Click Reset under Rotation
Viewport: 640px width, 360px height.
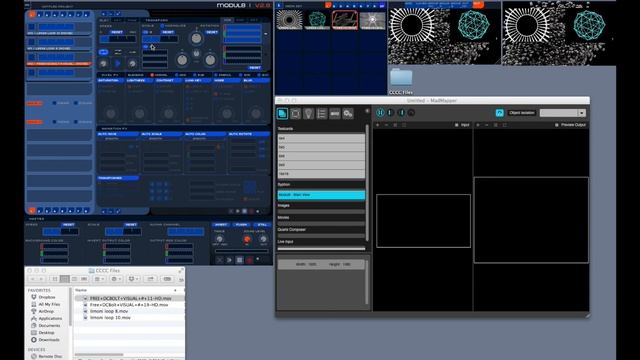(211, 32)
